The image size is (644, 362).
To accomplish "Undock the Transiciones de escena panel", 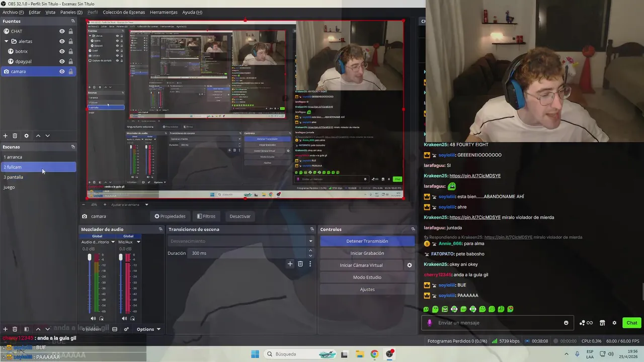I will point(312,229).
